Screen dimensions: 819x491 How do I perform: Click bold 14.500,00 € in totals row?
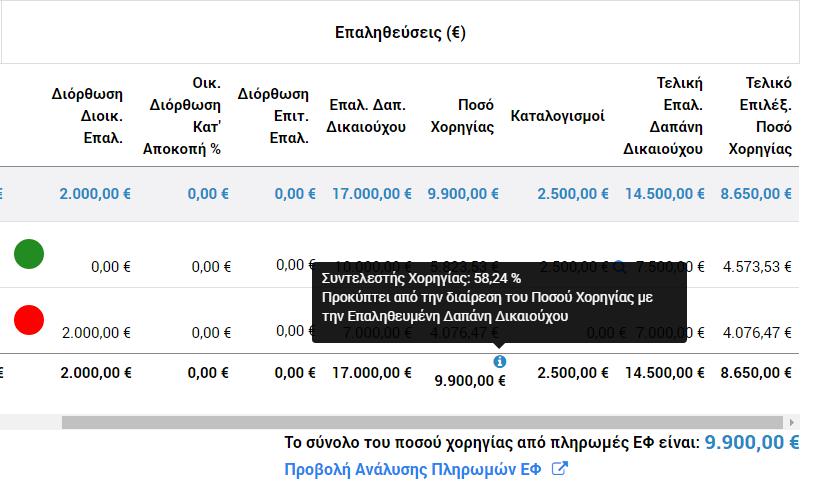pyautogui.click(x=665, y=373)
